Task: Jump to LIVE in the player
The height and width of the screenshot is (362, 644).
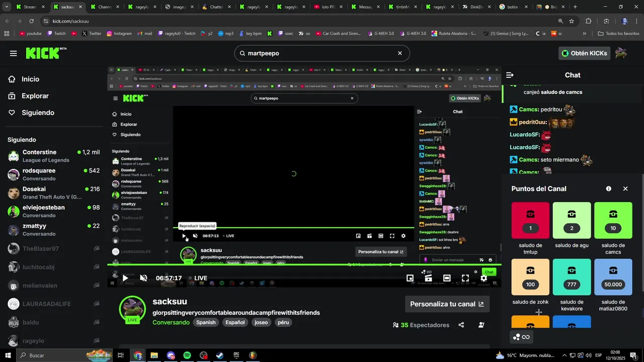Action: (198, 278)
